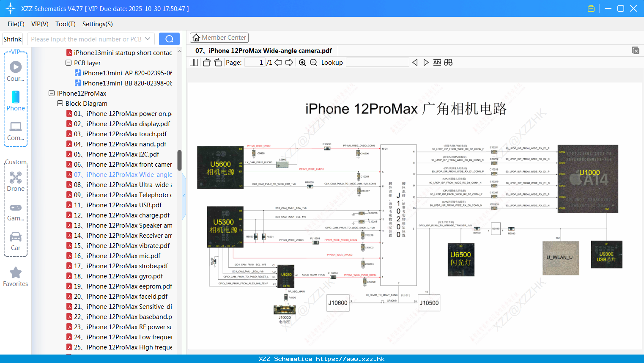The width and height of the screenshot is (644, 363).
Task: Toggle Abi whole-word match option
Action: point(437,63)
